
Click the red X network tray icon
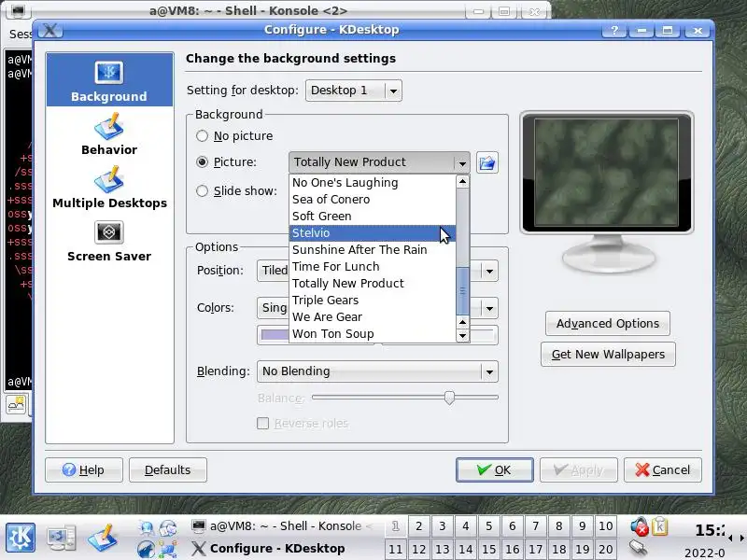640,526
